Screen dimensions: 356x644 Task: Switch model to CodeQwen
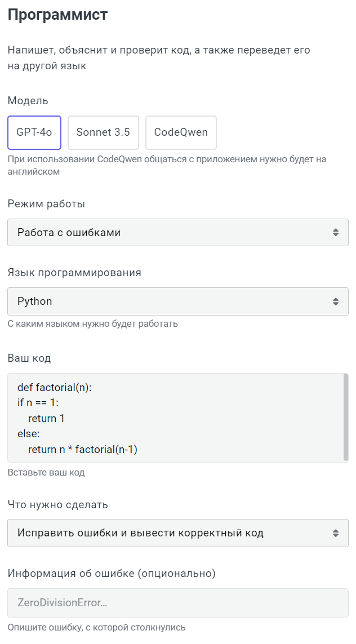[181, 132]
